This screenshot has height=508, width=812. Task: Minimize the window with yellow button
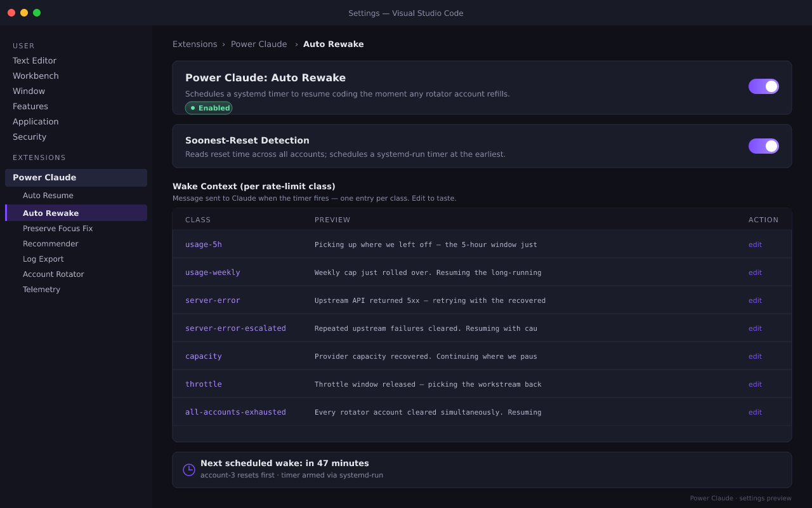click(24, 13)
